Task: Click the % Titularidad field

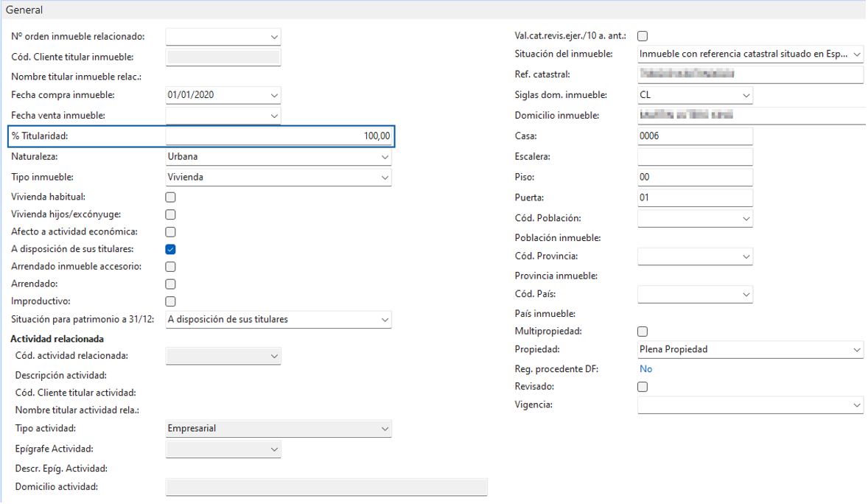Action: coord(279,136)
